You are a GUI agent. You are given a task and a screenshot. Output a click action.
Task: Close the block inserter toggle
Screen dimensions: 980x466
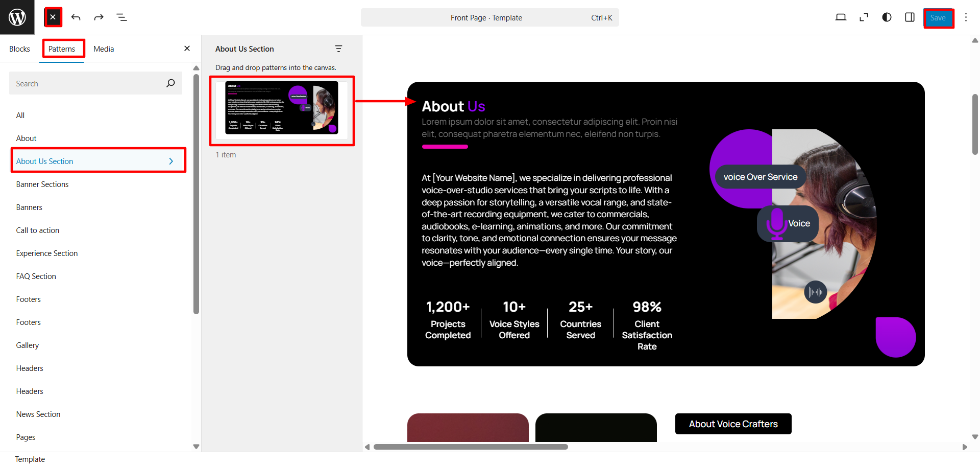click(x=53, y=17)
